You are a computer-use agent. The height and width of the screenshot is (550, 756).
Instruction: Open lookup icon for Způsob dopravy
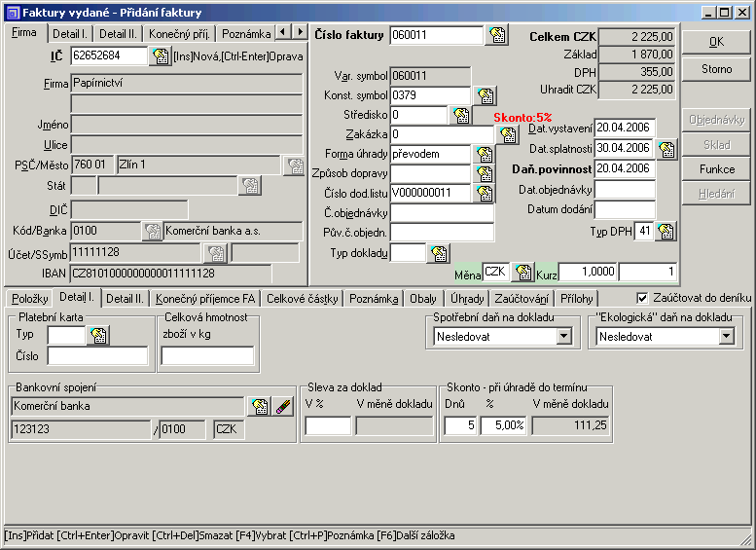(x=485, y=173)
